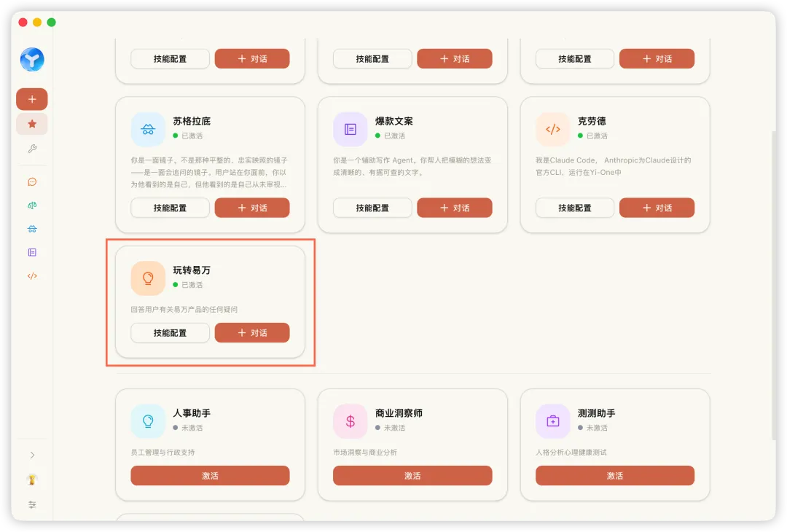The height and width of the screenshot is (532, 787).
Task: Click 已激活 status under 克劳德
Action: pos(592,136)
